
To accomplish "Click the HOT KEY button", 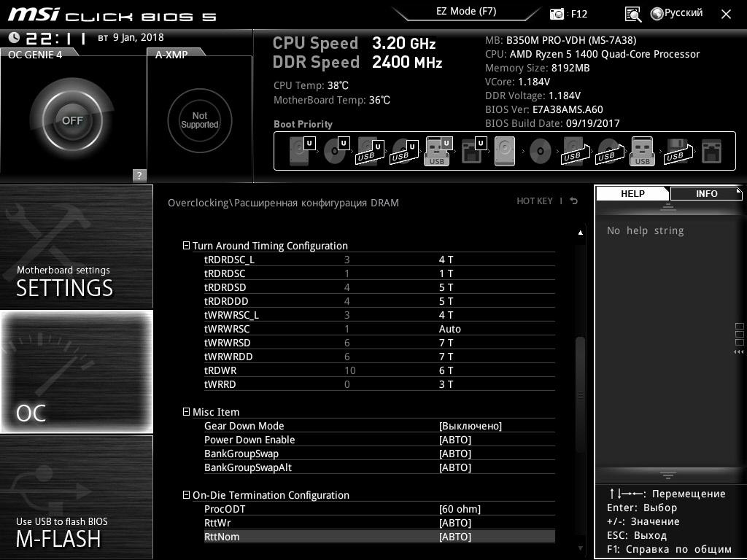I will point(535,201).
